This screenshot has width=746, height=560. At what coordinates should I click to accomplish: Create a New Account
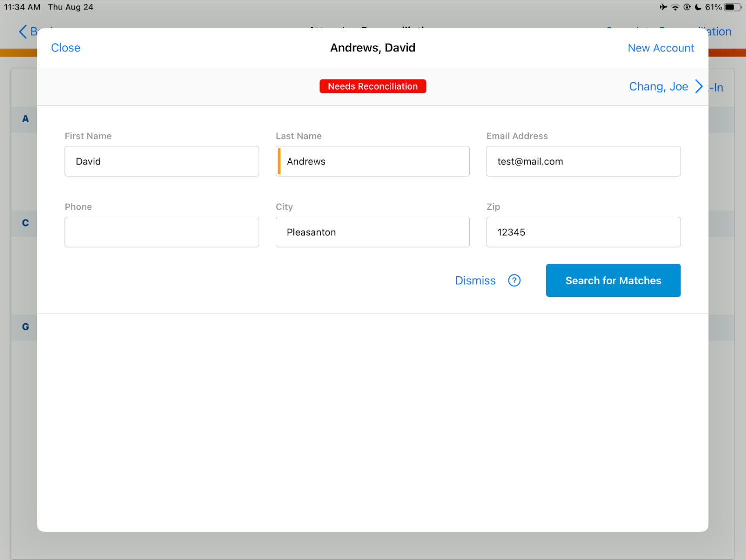[x=660, y=48]
